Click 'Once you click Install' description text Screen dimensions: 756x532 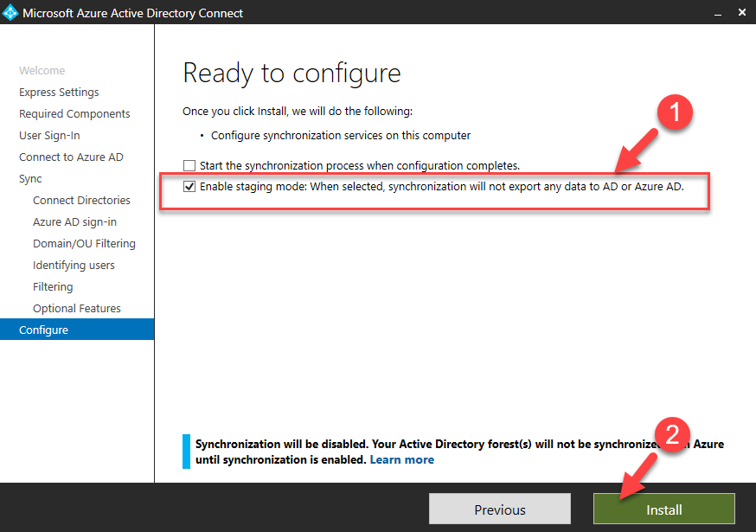tap(298, 112)
